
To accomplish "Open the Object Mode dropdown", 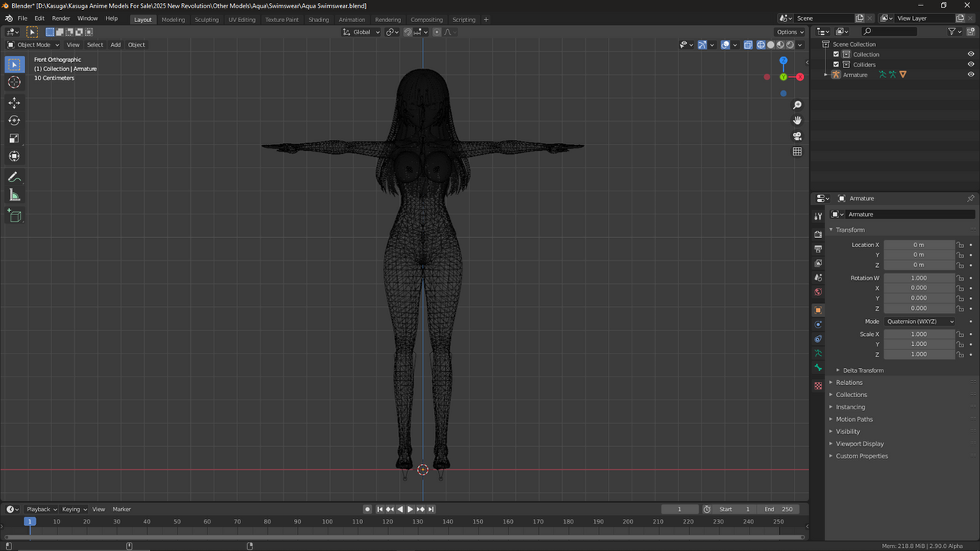I will pyautogui.click(x=32, y=44).
